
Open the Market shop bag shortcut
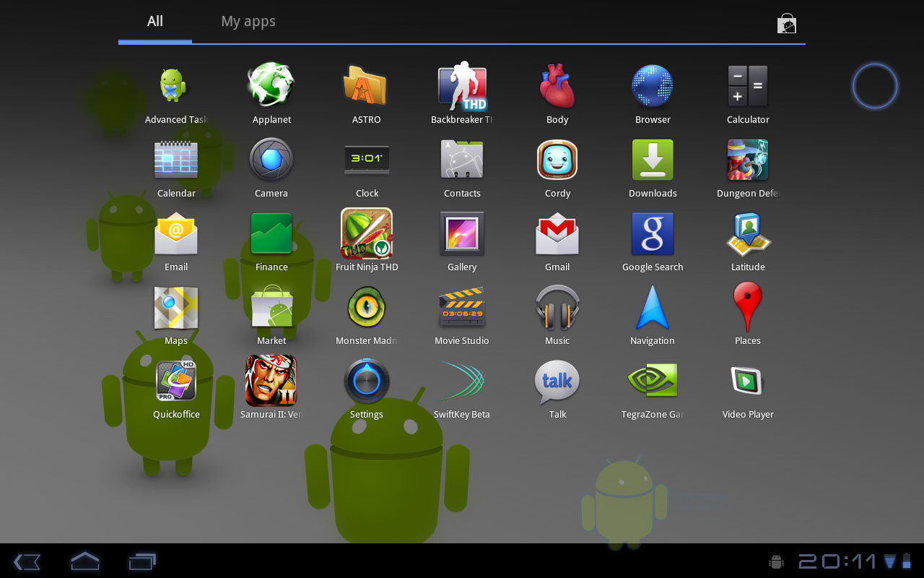pos(787,24)
